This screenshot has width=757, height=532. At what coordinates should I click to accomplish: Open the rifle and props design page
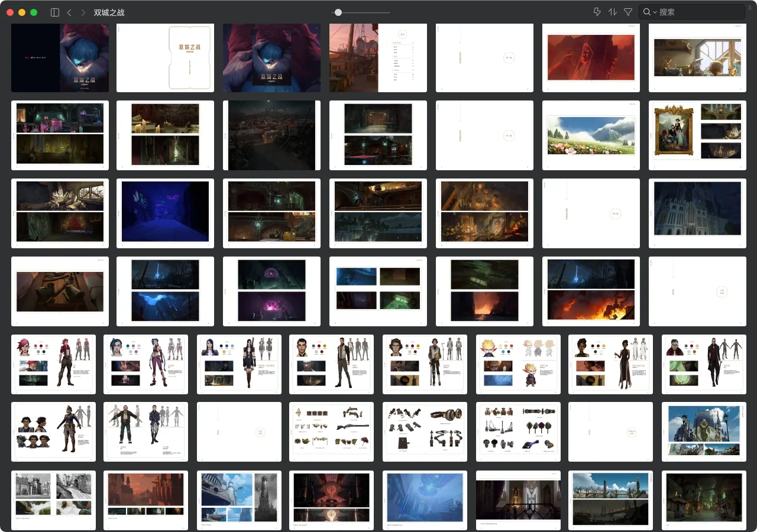click(x=331, y=432)
